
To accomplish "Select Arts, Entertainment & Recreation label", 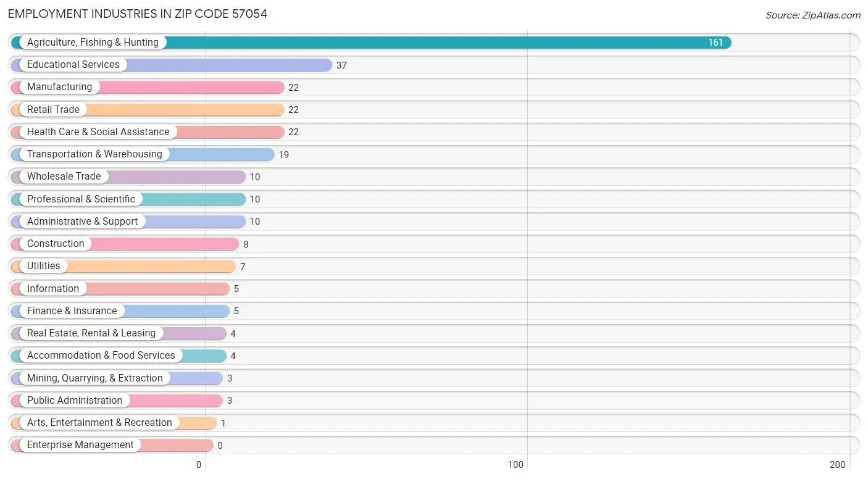I will pyautogui.click(x=99, y=423).
